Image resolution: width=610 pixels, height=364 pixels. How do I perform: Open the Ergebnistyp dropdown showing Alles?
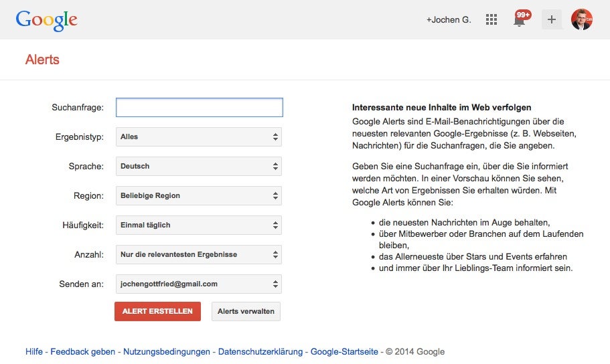click(x=199, y=137)
